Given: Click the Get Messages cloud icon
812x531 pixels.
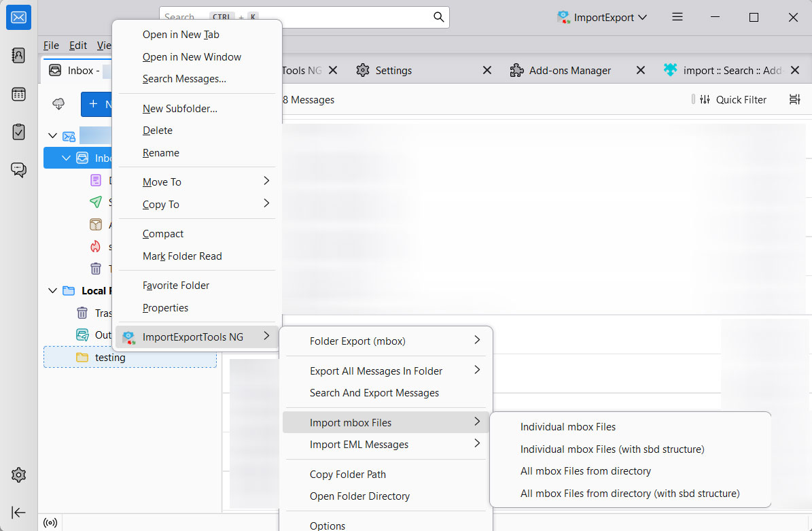Looking at the screenshot, I should click(59, 104).
